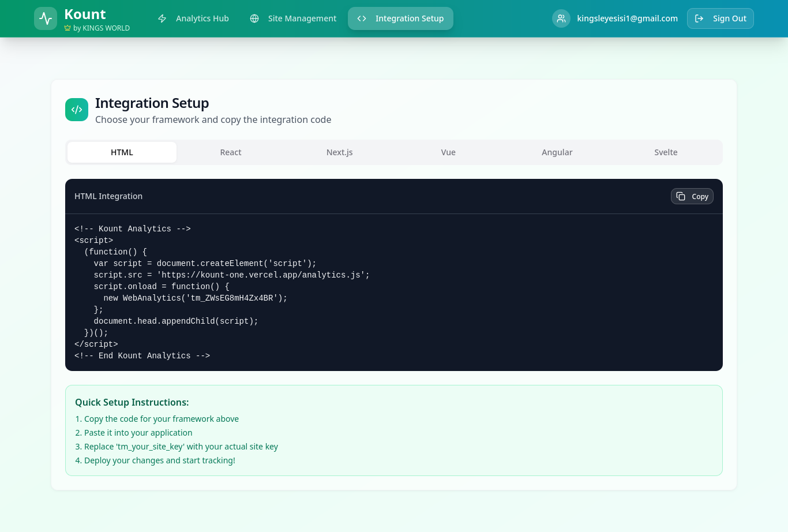
Task: Switch to the Next.js tab
Action: pos(340,152)
